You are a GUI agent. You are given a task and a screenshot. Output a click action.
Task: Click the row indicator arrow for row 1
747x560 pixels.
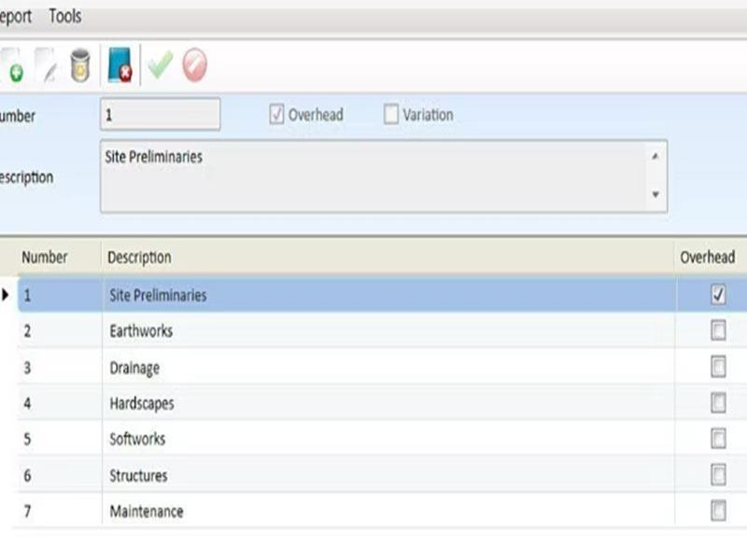tap(6, 295)
